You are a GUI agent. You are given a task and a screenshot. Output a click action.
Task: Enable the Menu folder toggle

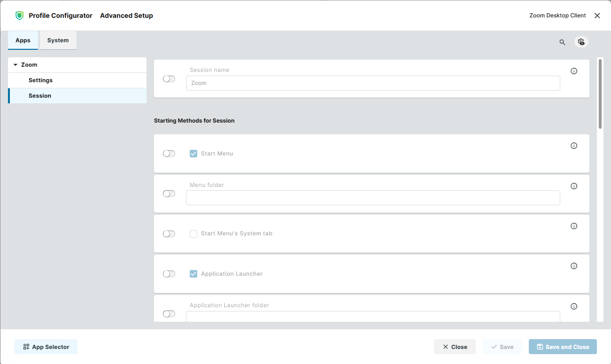tap(169, 194)
